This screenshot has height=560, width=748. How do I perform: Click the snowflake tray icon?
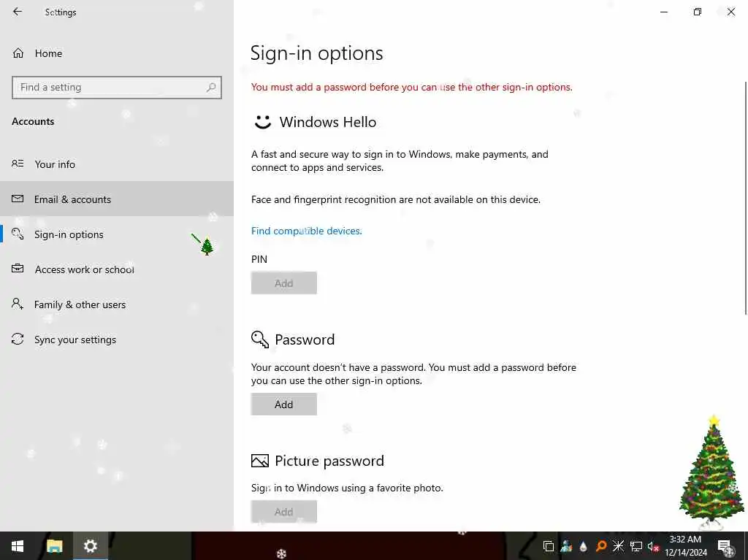[x=618, y=545]
